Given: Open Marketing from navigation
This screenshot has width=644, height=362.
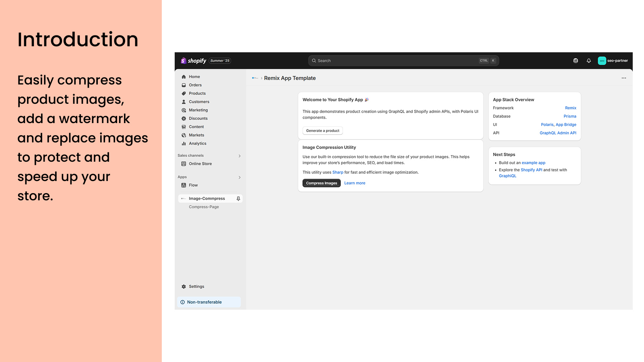Looking at the screenshot, I should click(198, 110).
